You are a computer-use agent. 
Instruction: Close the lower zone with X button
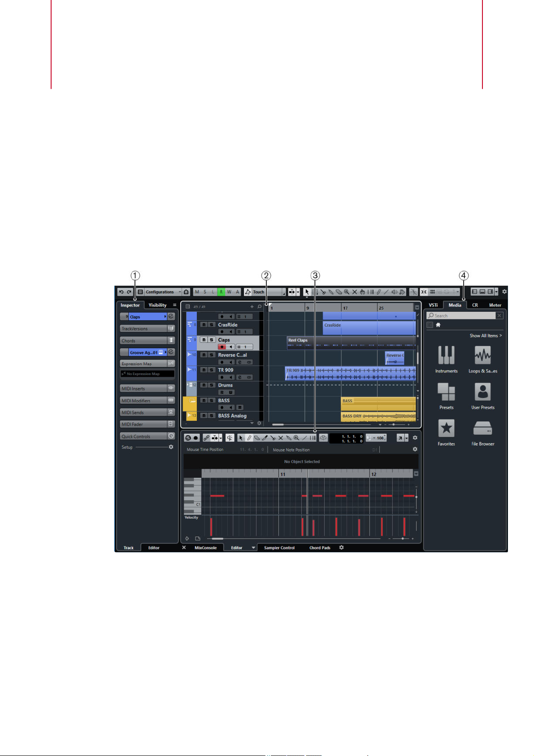pyautogui.click(x=184, y=548)
